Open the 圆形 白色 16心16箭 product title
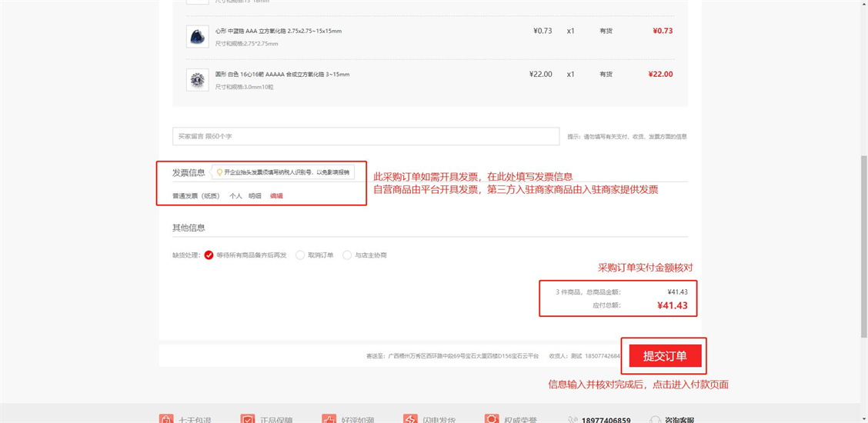Image resolution: width=868 pixels, height=423 pixels. tap(282, 75)
